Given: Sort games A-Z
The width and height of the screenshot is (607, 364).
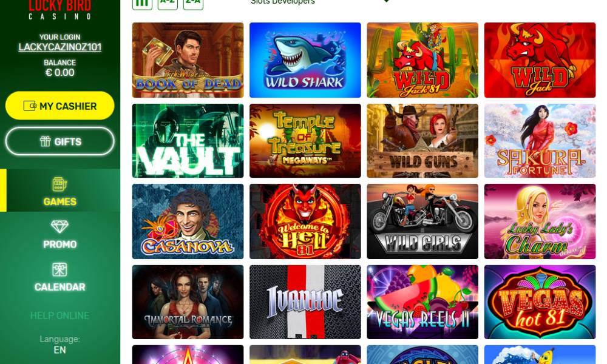Looking at the screenshot, I should 168,3.
